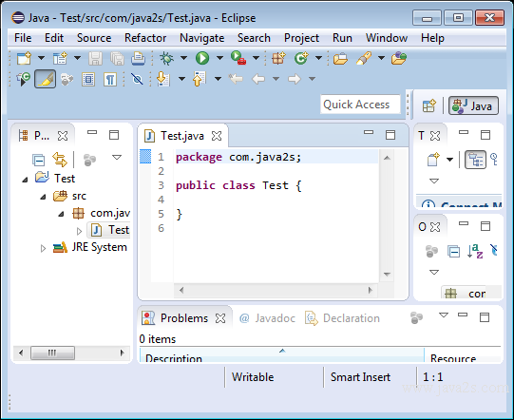The image size is (514, 420).
Task: Click the Print icon
Action: pos(138,59)
